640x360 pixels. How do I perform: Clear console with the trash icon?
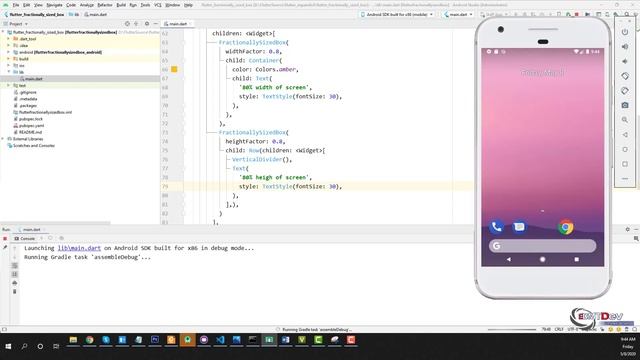[x=15, y=291]
